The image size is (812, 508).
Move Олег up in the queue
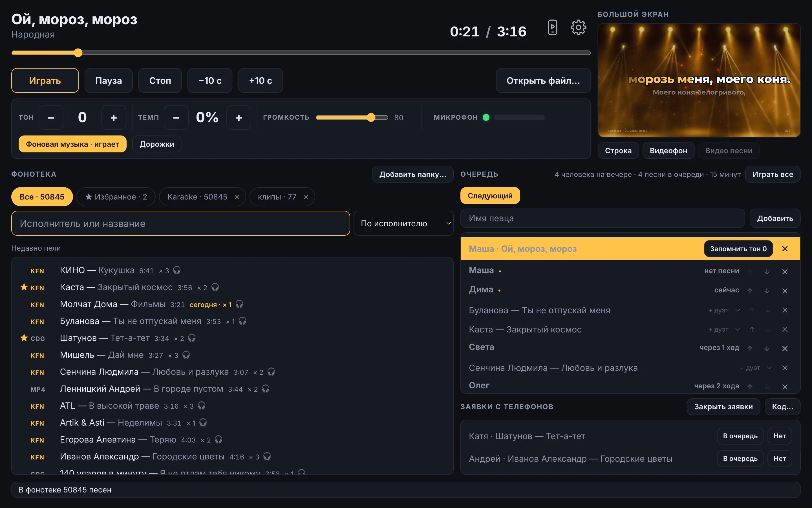(x=750, y=387)
